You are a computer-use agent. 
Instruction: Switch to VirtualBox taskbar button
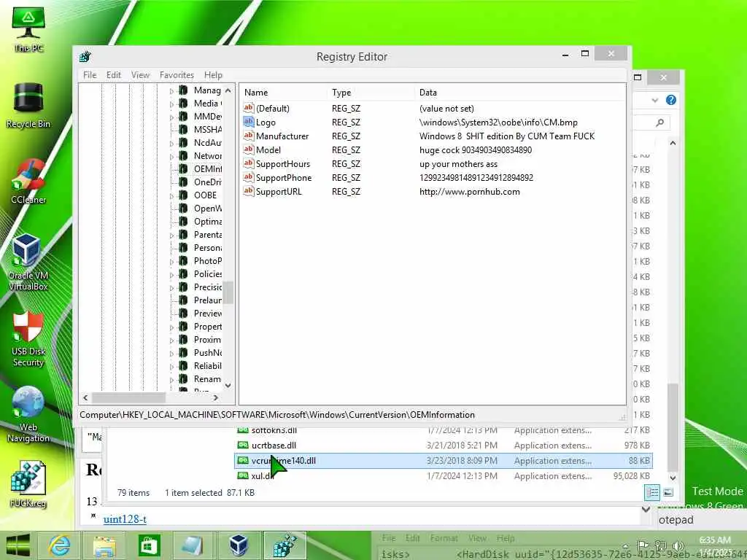(239, 545)
